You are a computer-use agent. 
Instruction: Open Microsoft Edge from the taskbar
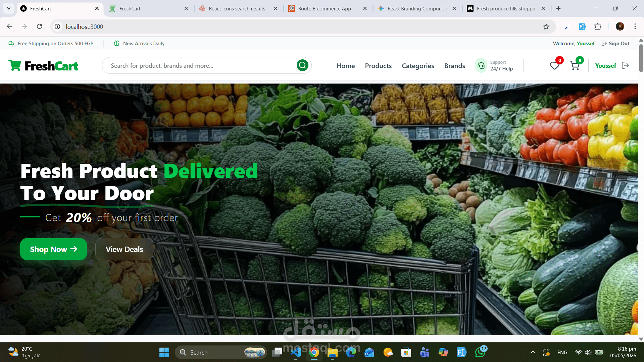tap(351, 352)
